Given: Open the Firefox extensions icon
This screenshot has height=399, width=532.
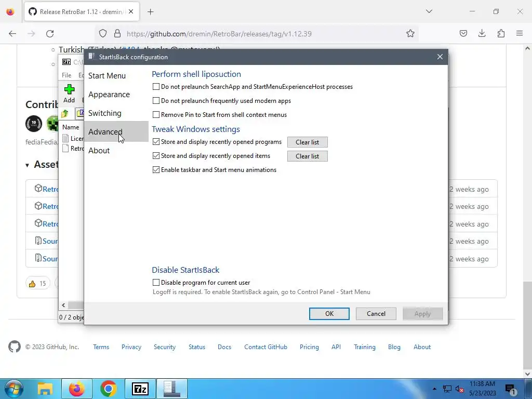Looking at the screenshot, I should coord(501,33).
